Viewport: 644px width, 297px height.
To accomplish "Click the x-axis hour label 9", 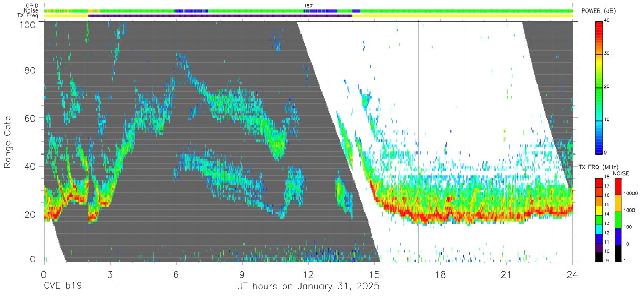I will (x=242, y=274).
